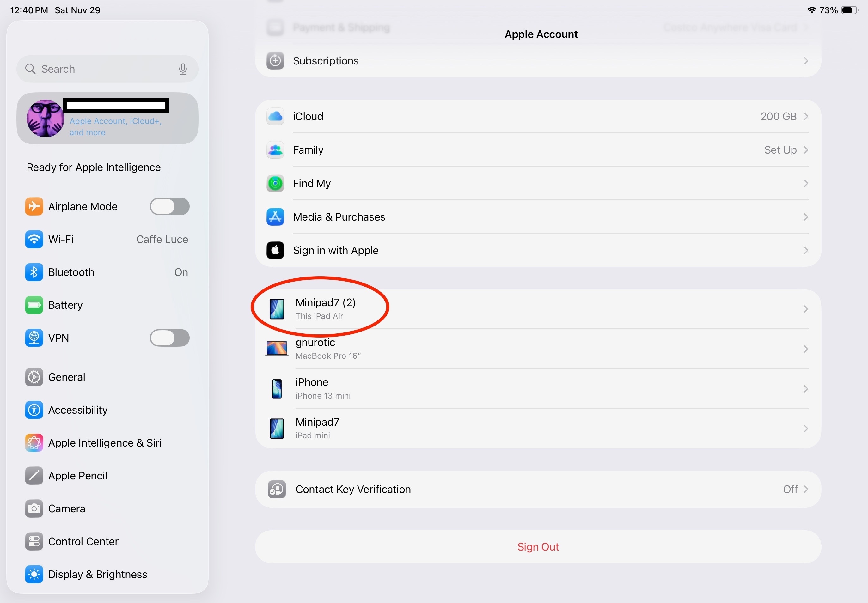Select Display & Brightness in sidebar
The height and width of the screenshot is (603, 868).
97,574
